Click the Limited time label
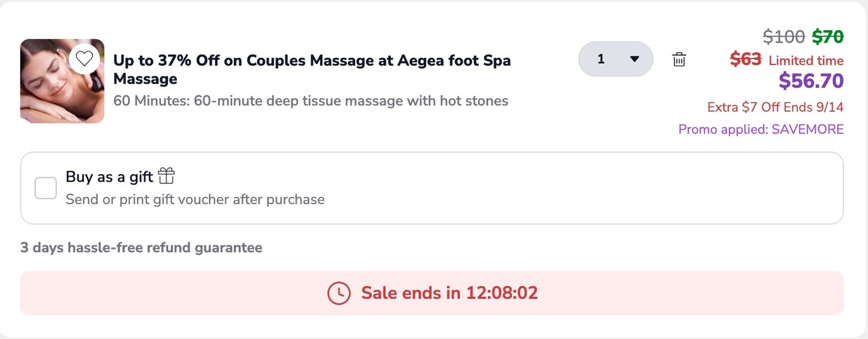 806,60
